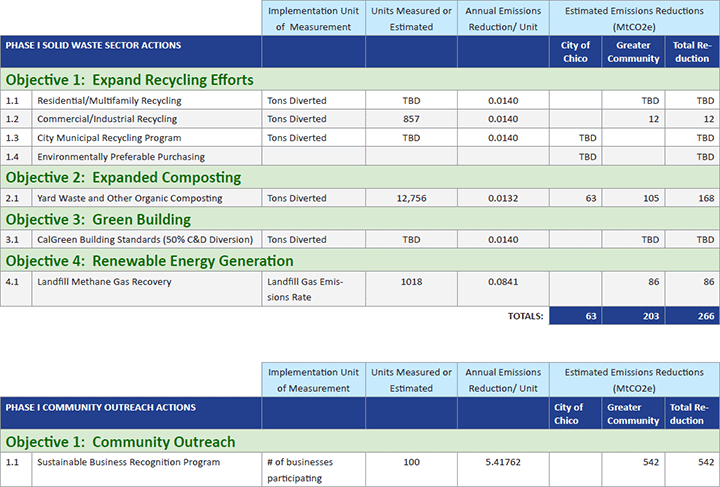The height and width of the screenshot is (487, 720).
Task: Click the Landfill Methane Gas Recovery action
Action: [x=104, y=282]
